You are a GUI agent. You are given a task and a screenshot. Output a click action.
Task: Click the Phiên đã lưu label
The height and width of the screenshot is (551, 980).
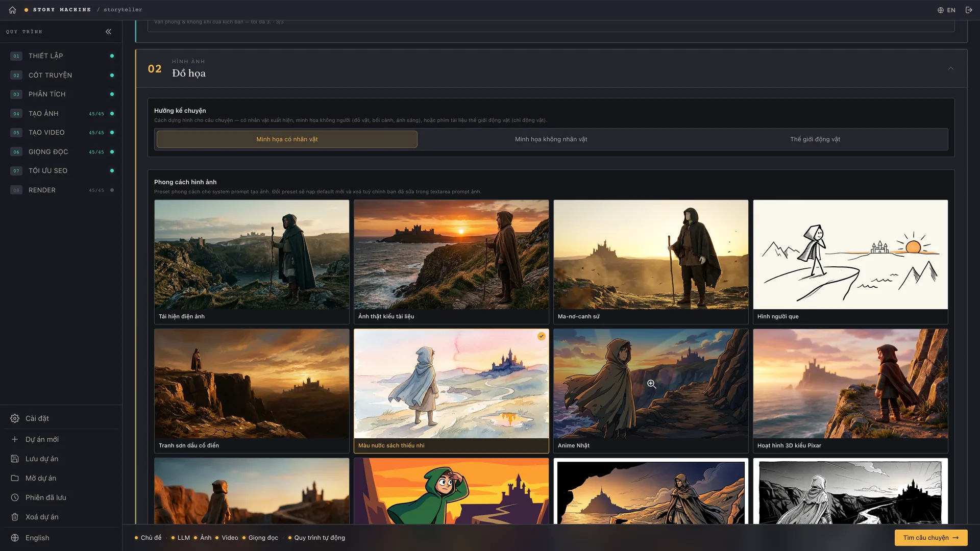46,497
